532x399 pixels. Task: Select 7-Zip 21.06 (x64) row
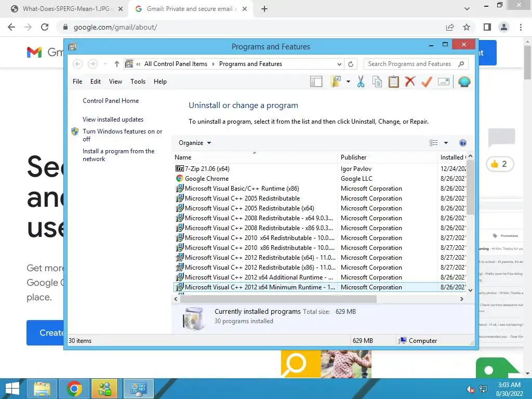tap(320, 169)
